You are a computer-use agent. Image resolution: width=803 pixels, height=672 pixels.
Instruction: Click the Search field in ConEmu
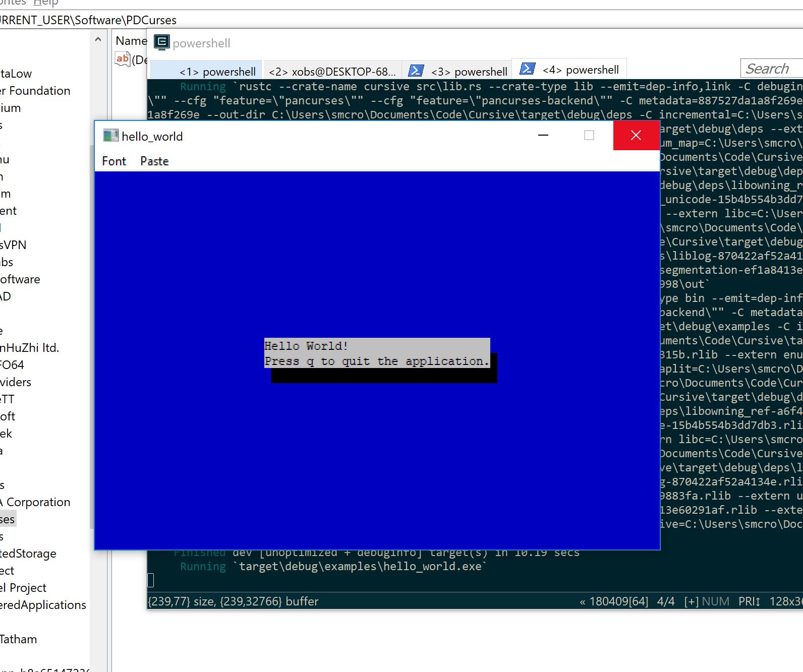click(x=772, y=68)
